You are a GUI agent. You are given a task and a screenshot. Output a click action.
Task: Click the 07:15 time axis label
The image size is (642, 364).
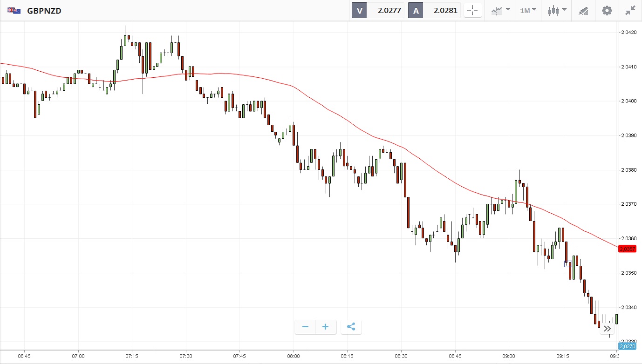coord(132,356)
